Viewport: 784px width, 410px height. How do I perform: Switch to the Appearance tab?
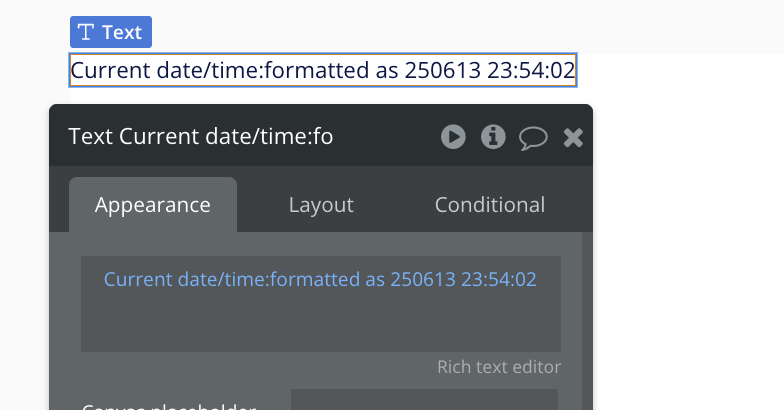click(153, 205)
